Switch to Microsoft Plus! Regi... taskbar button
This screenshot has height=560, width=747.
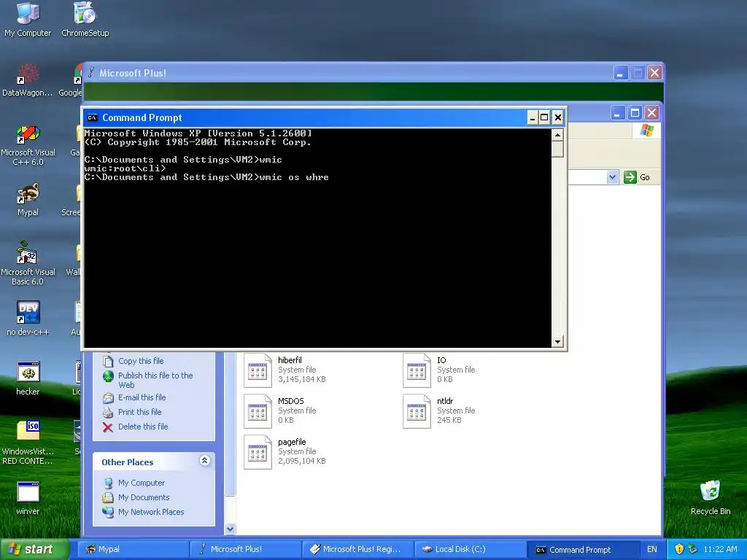point(357,549)
